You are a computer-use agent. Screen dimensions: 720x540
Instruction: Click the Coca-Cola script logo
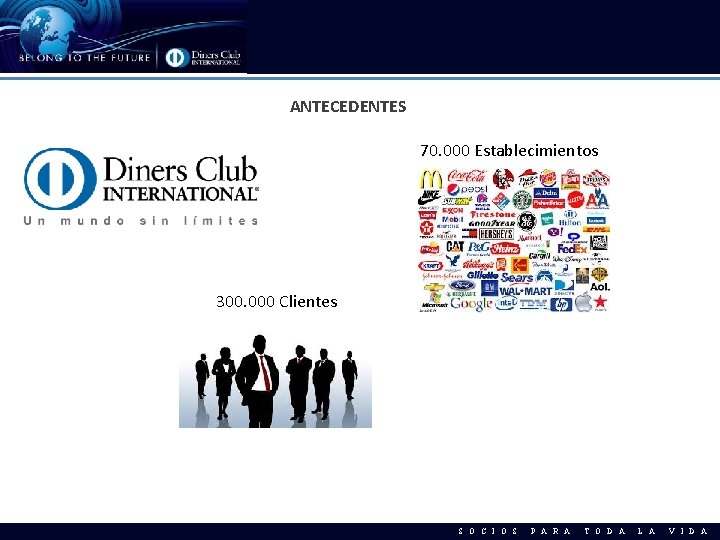(x=467, y=176)
